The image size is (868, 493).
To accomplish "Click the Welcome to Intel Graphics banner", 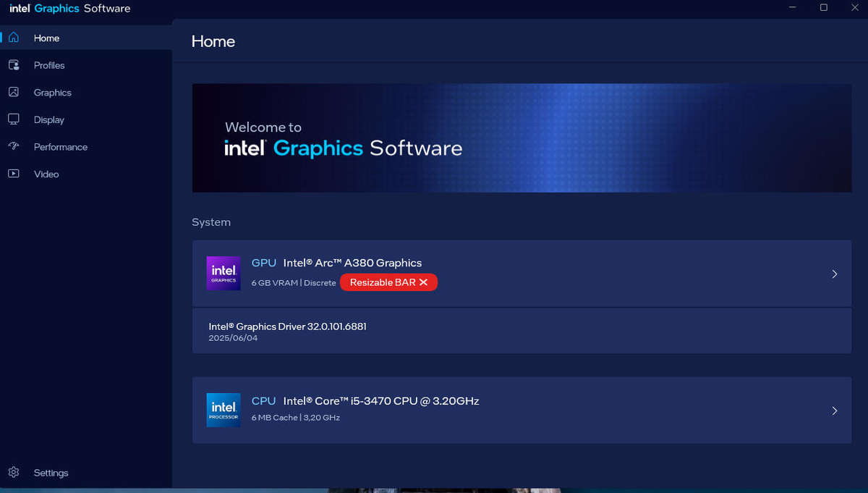I will tap(521, 138).
